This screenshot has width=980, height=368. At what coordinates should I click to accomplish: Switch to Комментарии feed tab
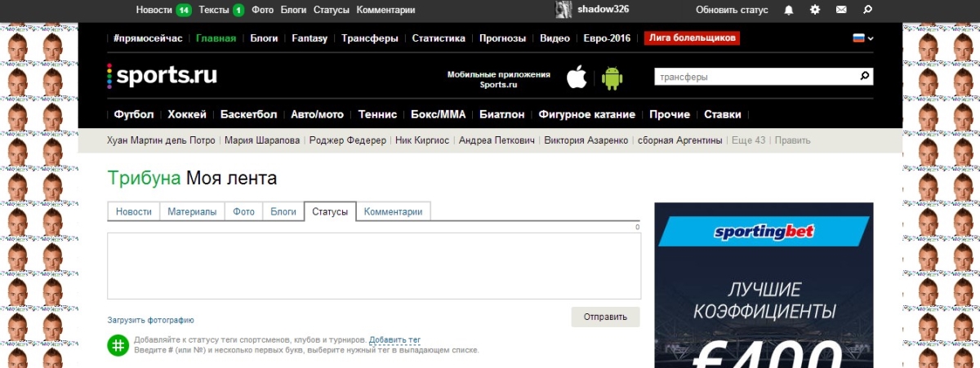(x=393, y=211)
